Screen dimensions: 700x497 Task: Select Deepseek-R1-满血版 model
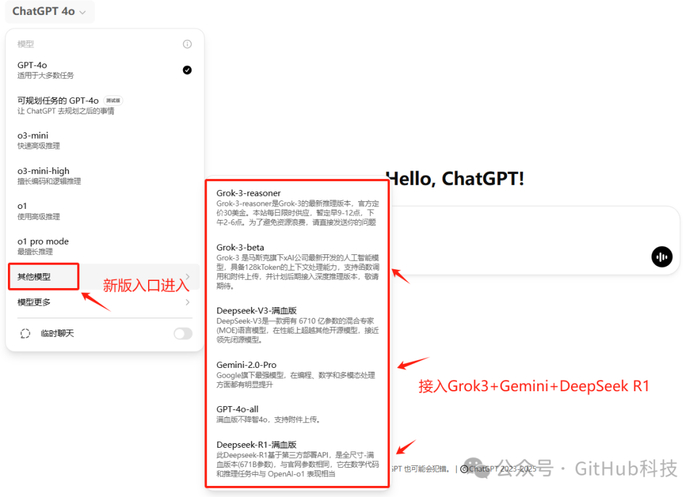297,459
